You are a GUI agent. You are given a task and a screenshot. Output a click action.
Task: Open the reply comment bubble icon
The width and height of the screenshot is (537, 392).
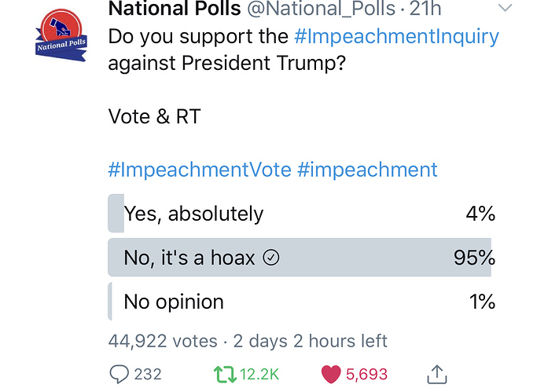click(x=119, y=374)
